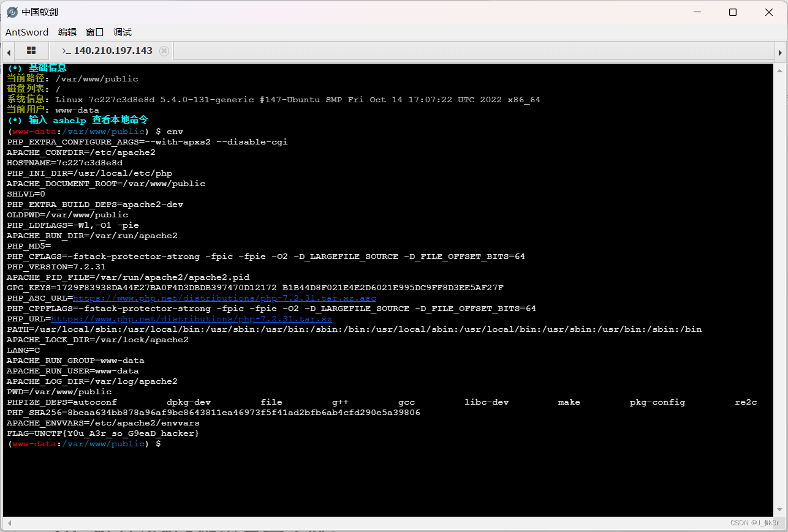Click the PHP_LDFLAGS=-Wl,-O1 -pie line

(x=73, y=225)
